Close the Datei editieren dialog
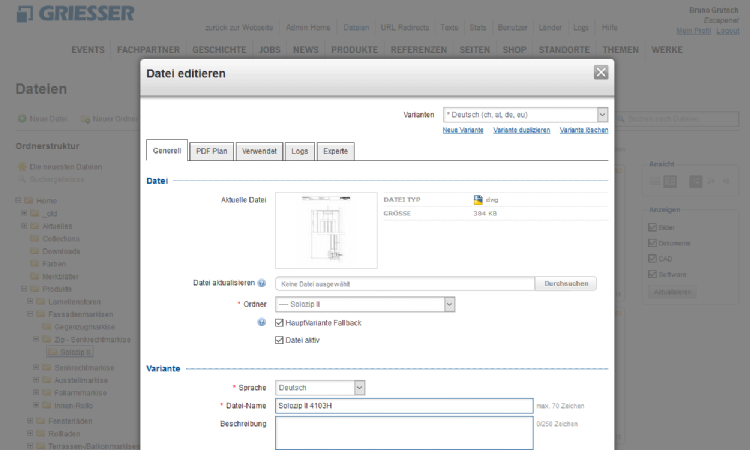 (x=600, y=72)
